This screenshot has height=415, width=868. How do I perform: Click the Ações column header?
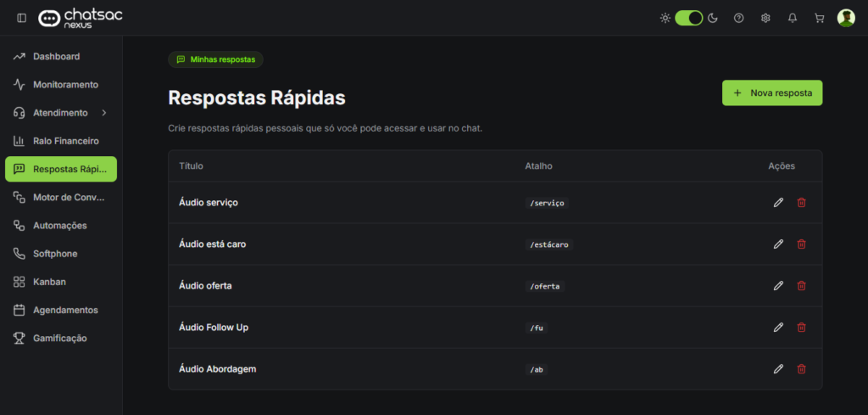(x=782, y=166)
